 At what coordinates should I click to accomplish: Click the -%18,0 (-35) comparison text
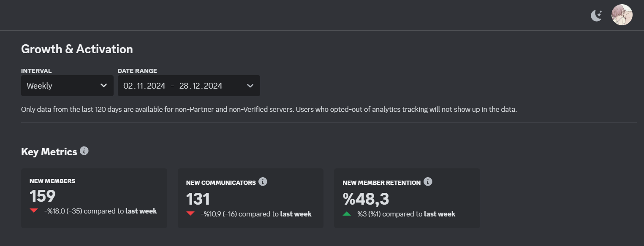click(x=101, y=211)
